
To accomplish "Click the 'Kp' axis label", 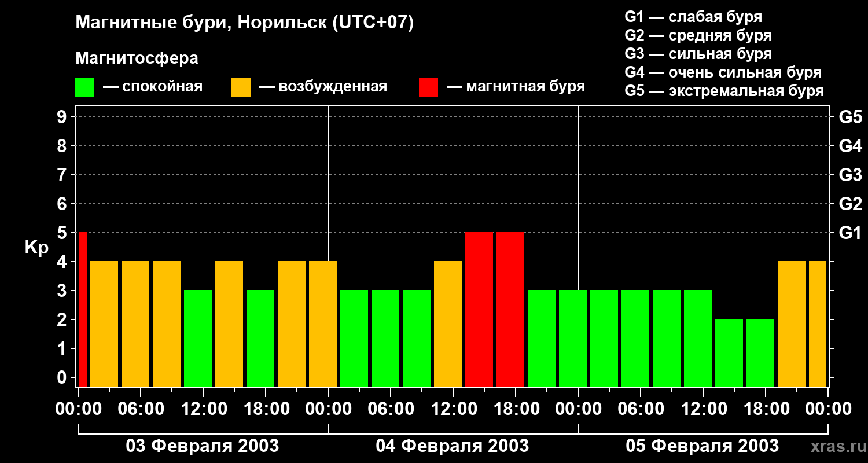I will 36,248.
